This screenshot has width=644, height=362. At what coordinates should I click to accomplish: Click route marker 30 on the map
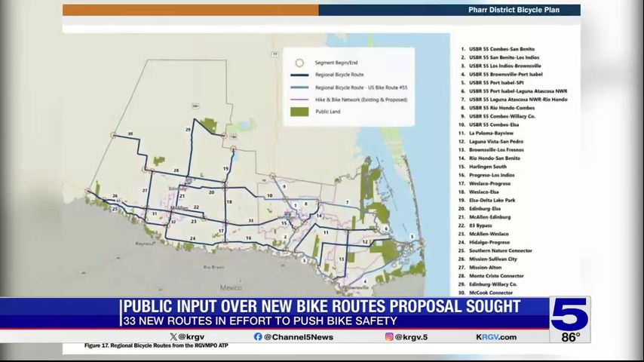click(130, 133)
